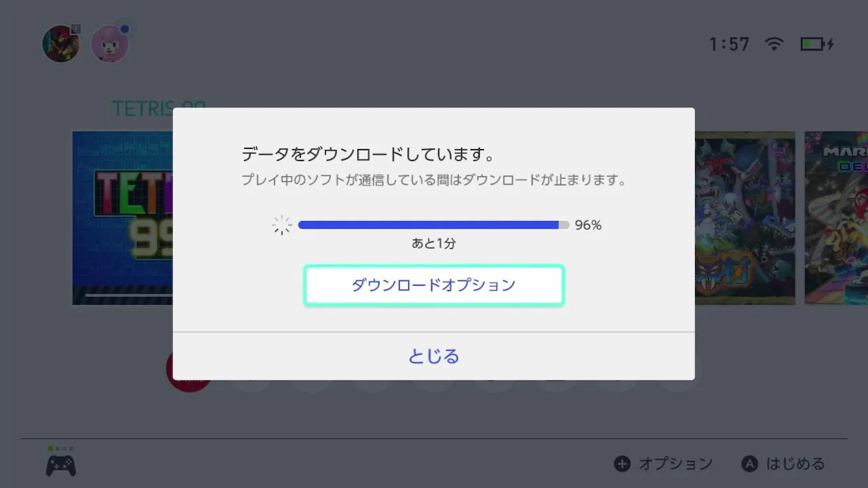Close the dialog with とじる
868x488 pixels.
pyautogui.click(x=434, y=357)
